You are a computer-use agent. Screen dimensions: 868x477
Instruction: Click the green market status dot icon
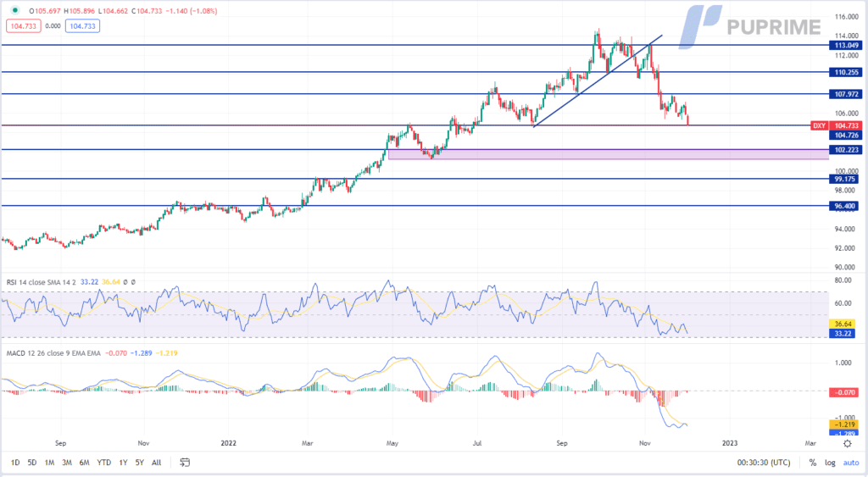pyautogui.click(x=14, y=10)
